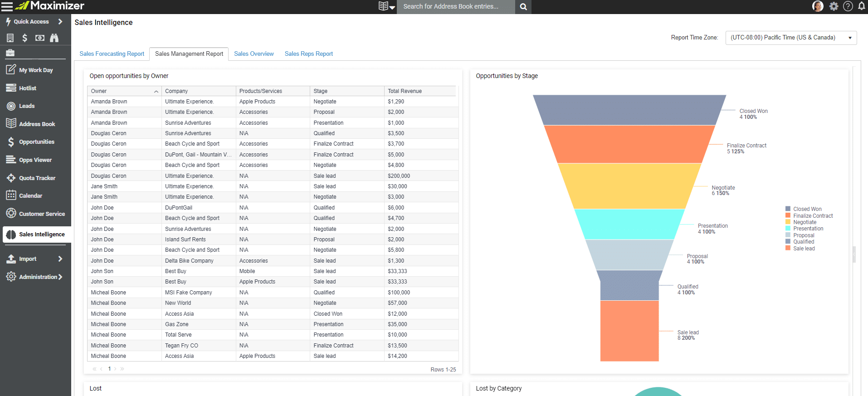This screenshot has height=396, width=868.
Task: Focus the Address Book search field
Action: 456,6
